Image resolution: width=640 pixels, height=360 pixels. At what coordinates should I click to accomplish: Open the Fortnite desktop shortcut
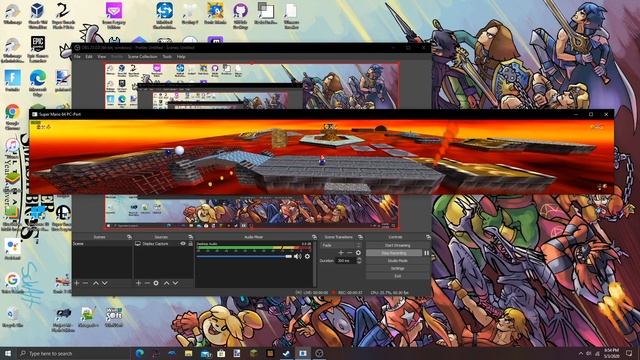pos(12,81)
